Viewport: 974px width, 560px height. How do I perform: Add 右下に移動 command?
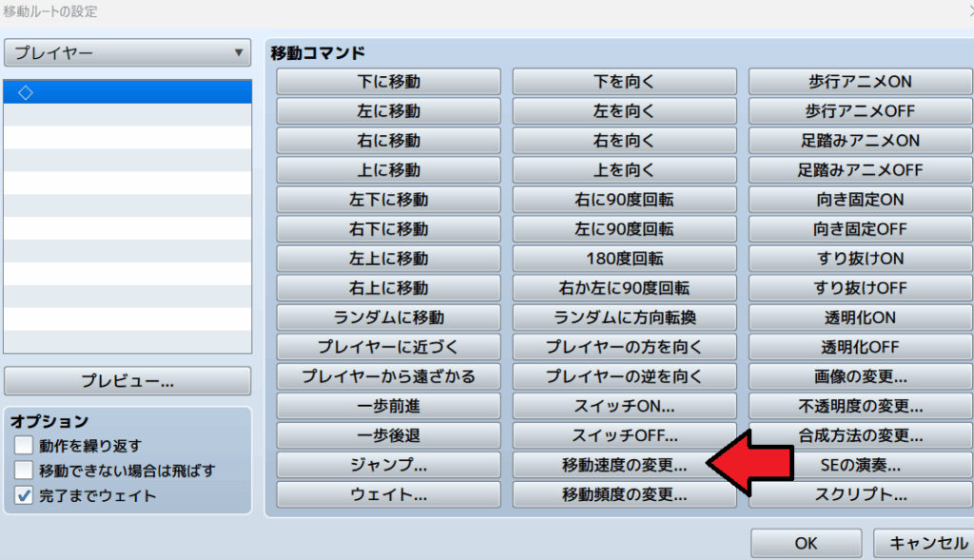click(389, 229)
